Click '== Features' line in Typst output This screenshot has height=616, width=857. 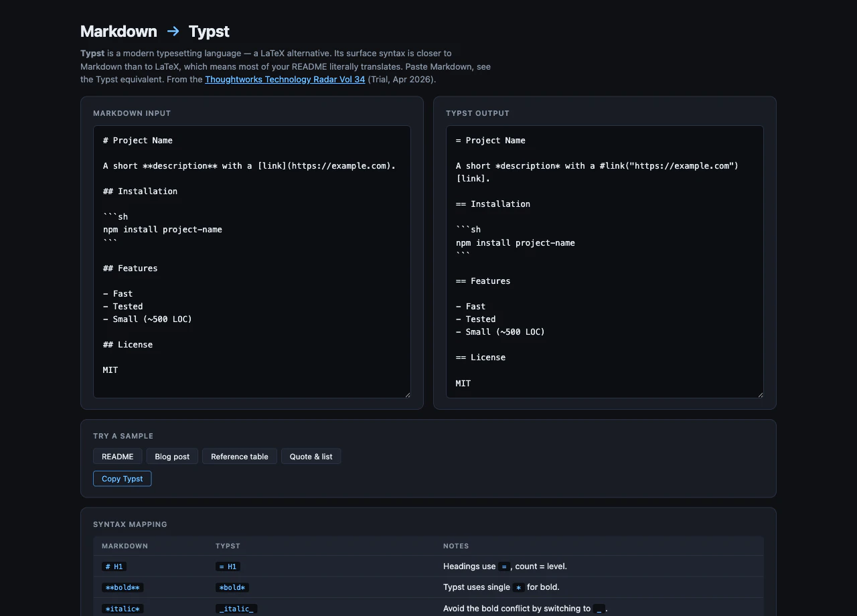pyautogui.click(x=483, y=281)
